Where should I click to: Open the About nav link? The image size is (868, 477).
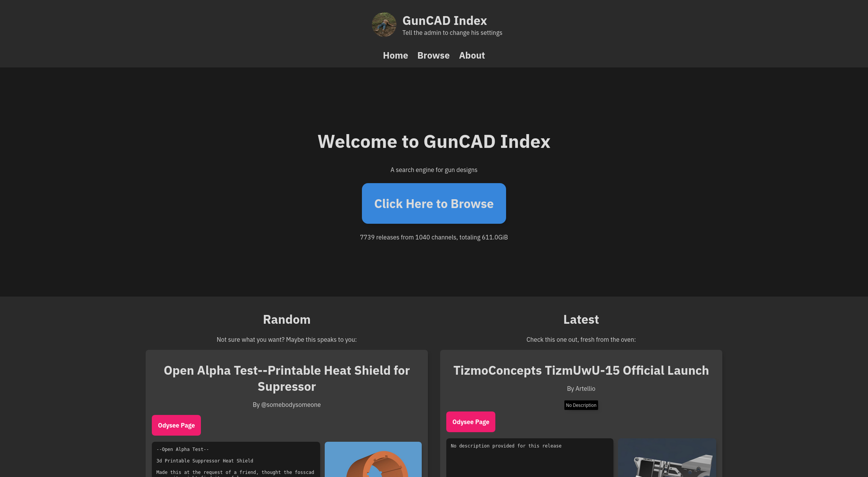click(472, 56)
